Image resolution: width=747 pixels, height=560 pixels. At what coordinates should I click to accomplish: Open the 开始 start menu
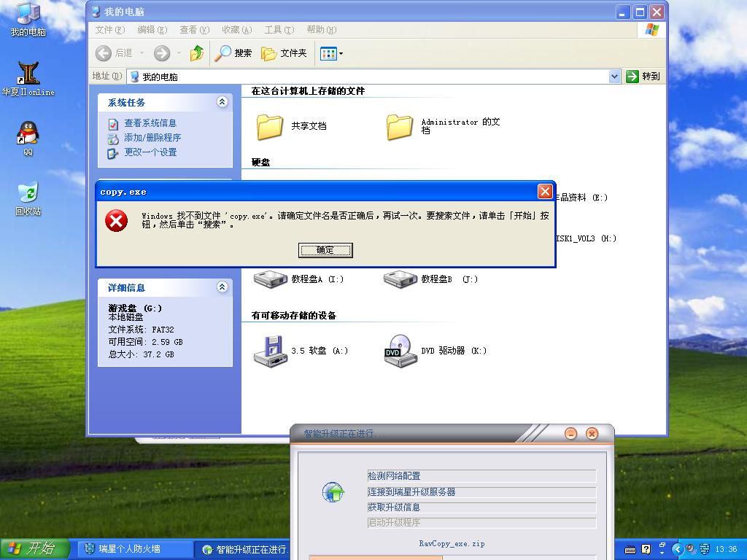coord(34,549)
